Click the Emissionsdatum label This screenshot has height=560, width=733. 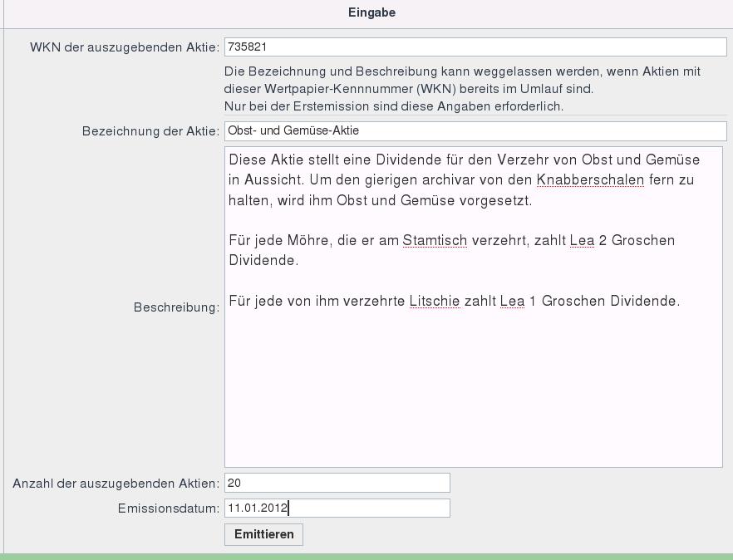(x=169, y=508)
